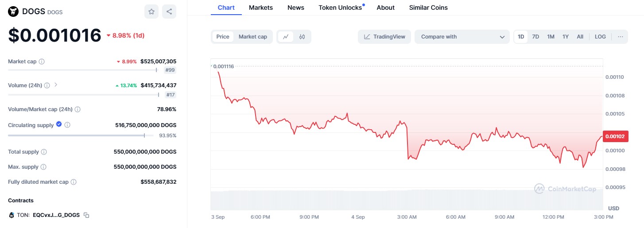644x228 pixels.
Task: Add DOGS to watchlist with star icon
Action: click(x=151, y=12)
